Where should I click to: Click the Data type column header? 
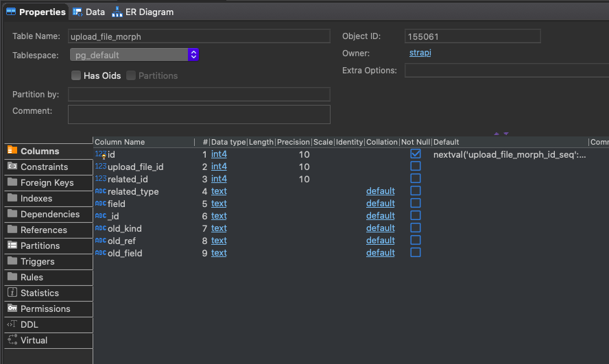228,142
